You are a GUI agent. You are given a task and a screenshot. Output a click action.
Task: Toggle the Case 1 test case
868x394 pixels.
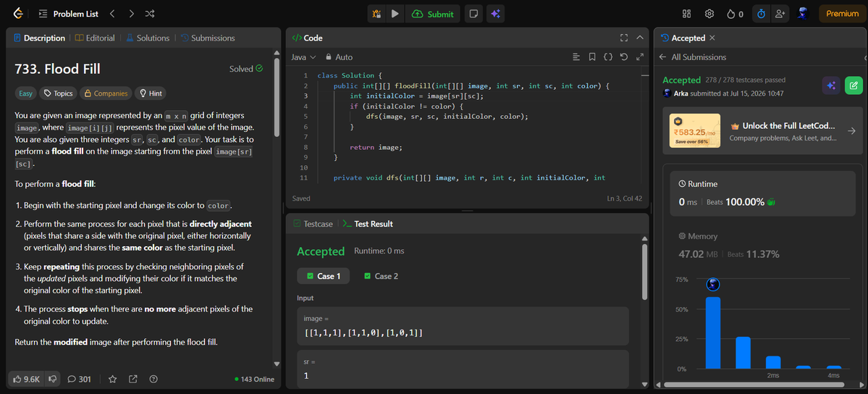(324, 276)
